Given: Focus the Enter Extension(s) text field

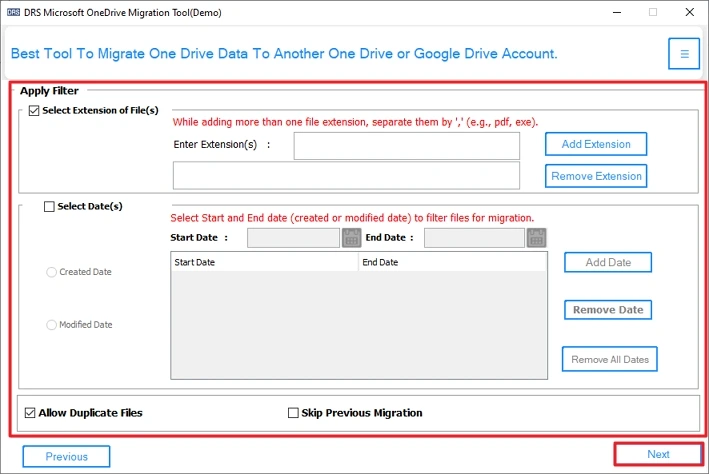Looking at the screenshot, I should coord(406,146).
